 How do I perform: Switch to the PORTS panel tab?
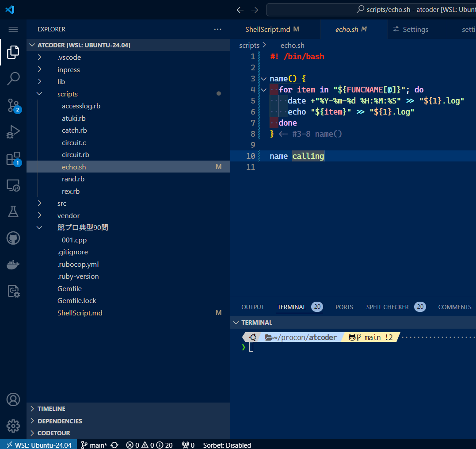point(344,307)
